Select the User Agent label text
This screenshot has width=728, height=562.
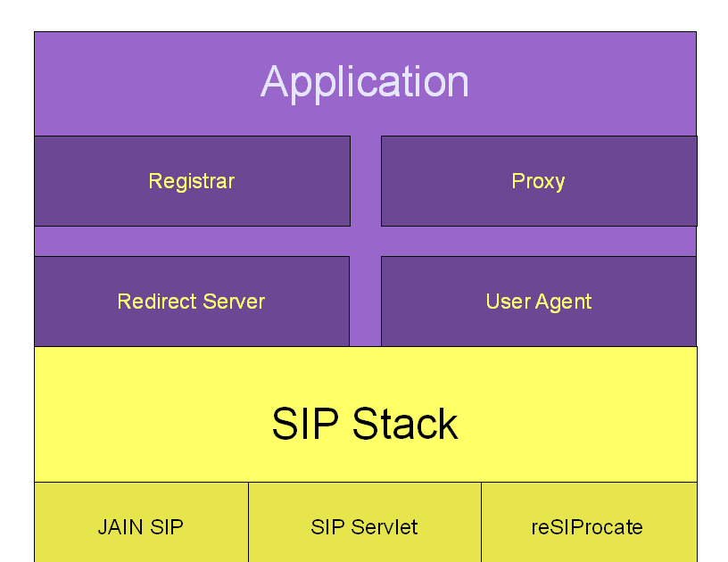tap(538, 302)
